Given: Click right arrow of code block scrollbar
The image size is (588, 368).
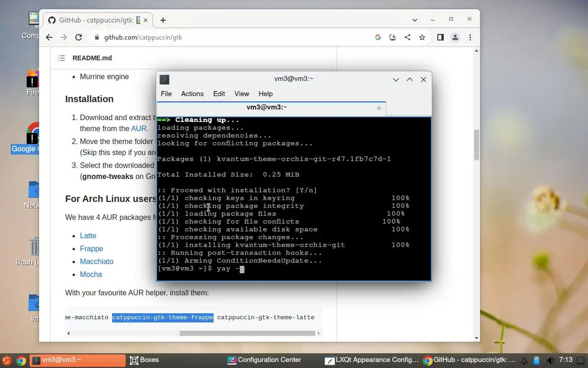Looking at the screenshot, I should 319,333.
